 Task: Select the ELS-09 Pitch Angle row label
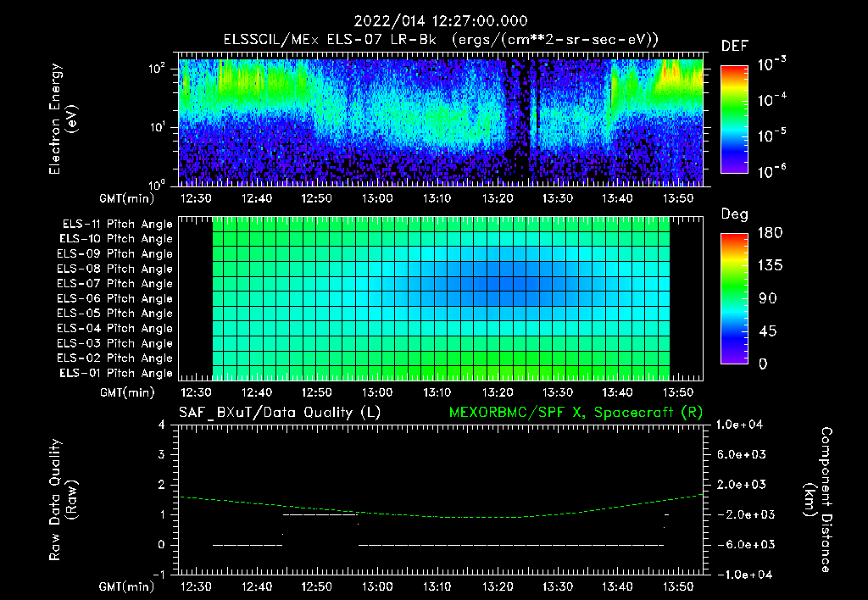pos(115,254)
